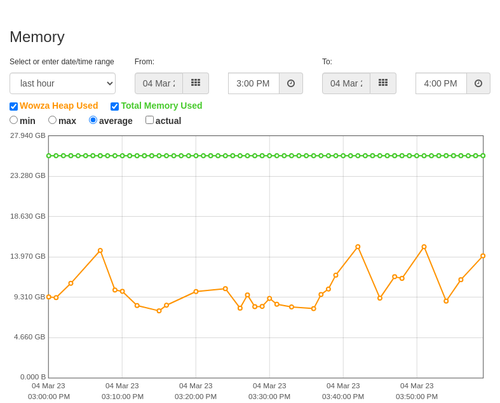Click the 27.940 GB axis label

tap(28, 136)
